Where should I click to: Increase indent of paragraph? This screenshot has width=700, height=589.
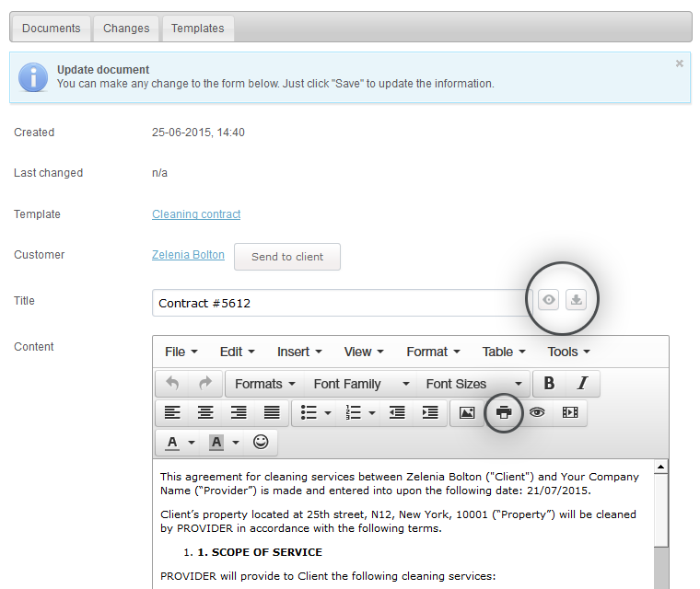pos(430,412)
